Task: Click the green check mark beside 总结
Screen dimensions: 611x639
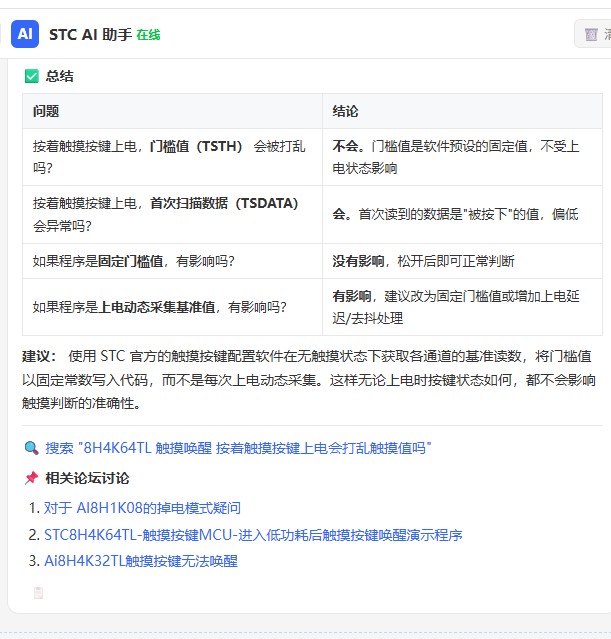Action: pyautogui.click(x=32, y=76)
